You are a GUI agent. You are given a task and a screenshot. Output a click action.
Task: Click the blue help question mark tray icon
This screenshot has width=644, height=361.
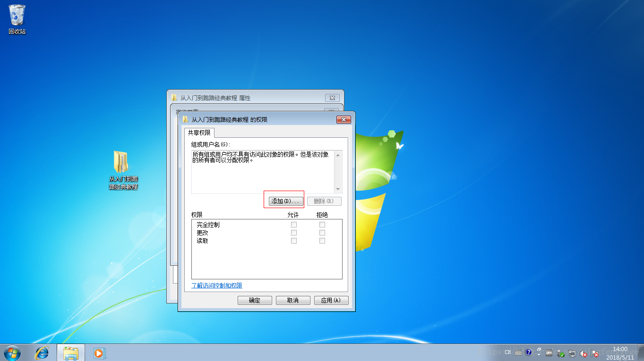[x=528, y=352]
